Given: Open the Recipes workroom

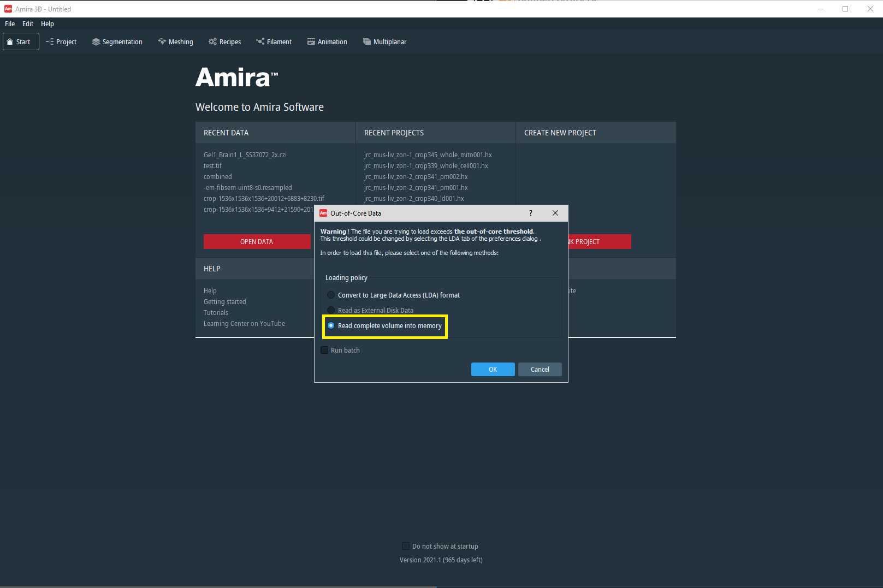Looking at the screenshot, I should pyautogui.click(x=224, y=41).
